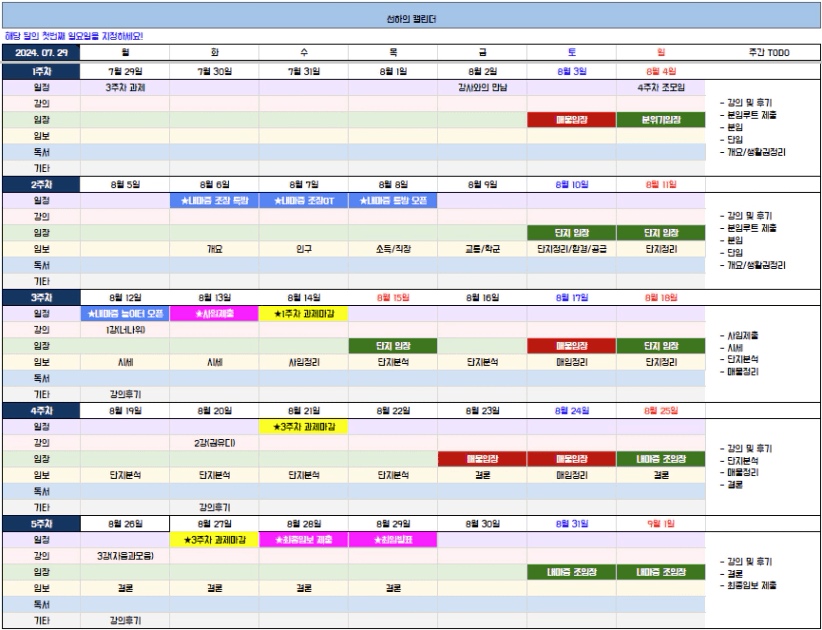Viewport: 822px width, 630px height.
Task: Select the 9월 1일 date cell
Action: click(x=660, y=523)
